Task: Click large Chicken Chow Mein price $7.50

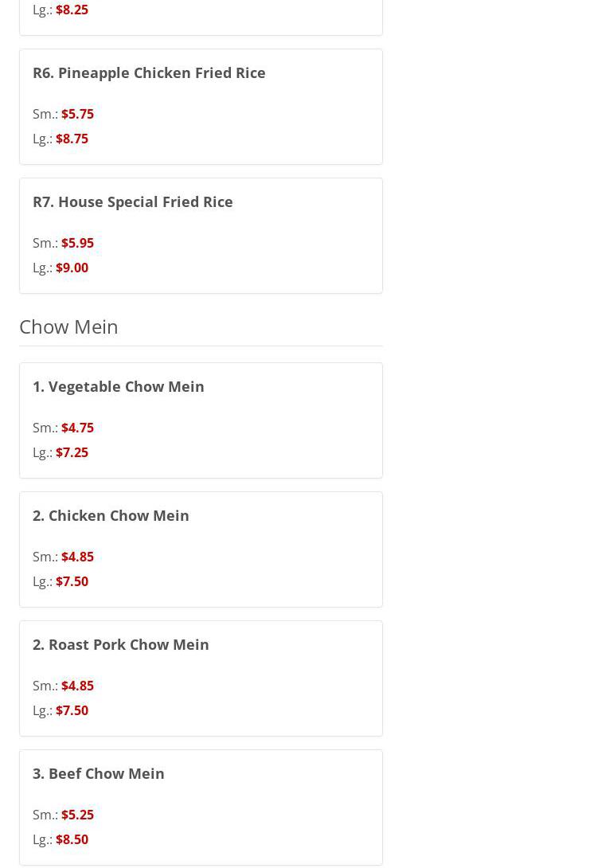Action: pos(72,581)
